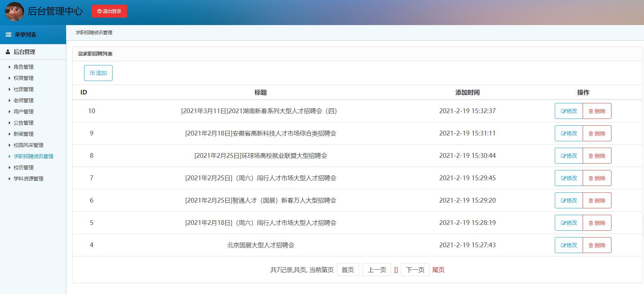Click the user icon next to 后台管理
Screen dimensions: 644x294
pyautogui.click(x=8, y=52)
